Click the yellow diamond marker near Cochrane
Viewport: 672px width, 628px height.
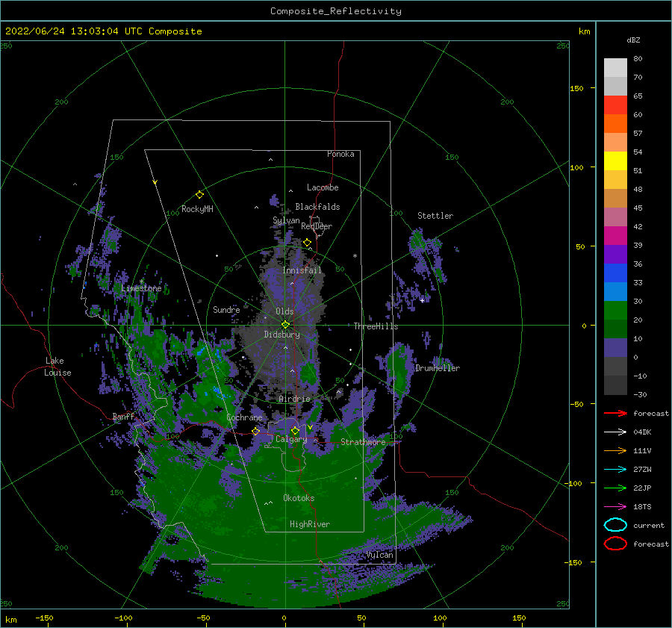coord(256,431)
